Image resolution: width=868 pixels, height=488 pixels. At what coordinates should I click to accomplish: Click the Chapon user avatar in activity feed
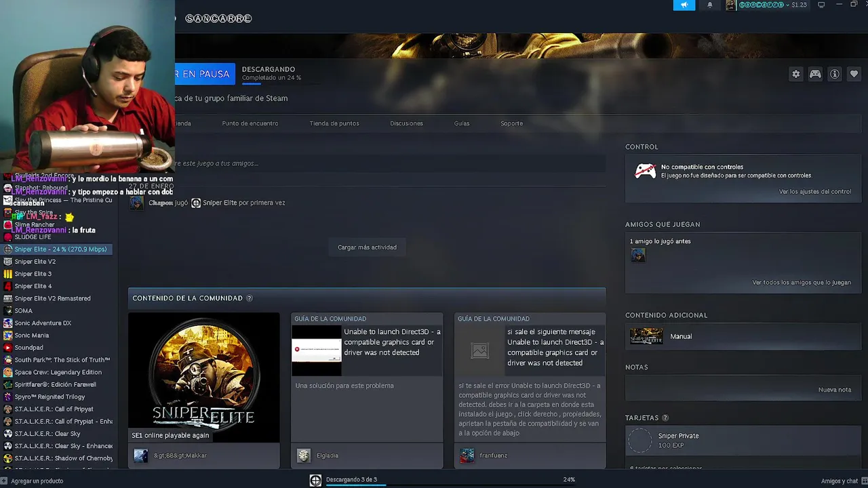(x=137, y=203)
